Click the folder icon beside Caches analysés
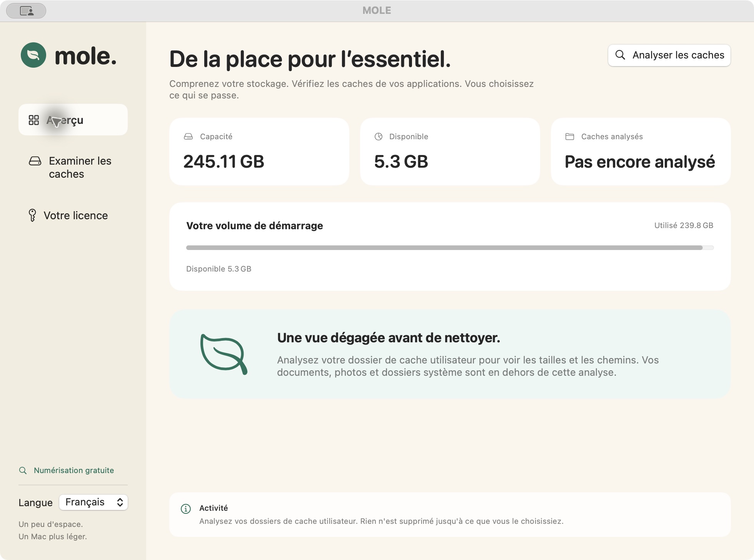Image resolution: width=754 pixels, height=560 pixels. pos(570,137)
